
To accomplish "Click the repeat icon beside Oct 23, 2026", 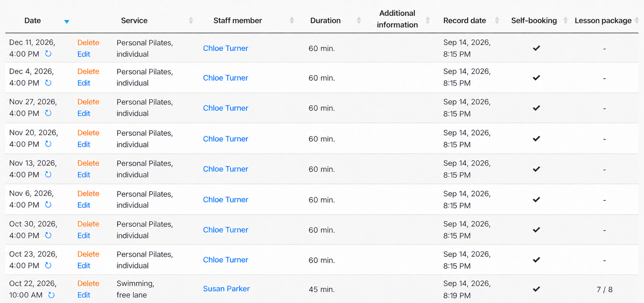I will 48,266.
